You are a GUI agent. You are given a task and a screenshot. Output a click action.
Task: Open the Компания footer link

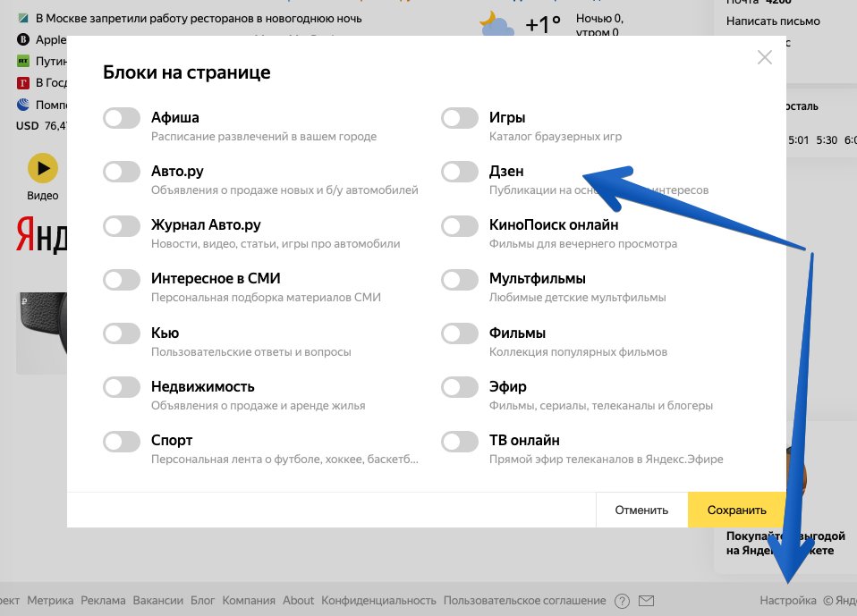[x=249, y=600]
